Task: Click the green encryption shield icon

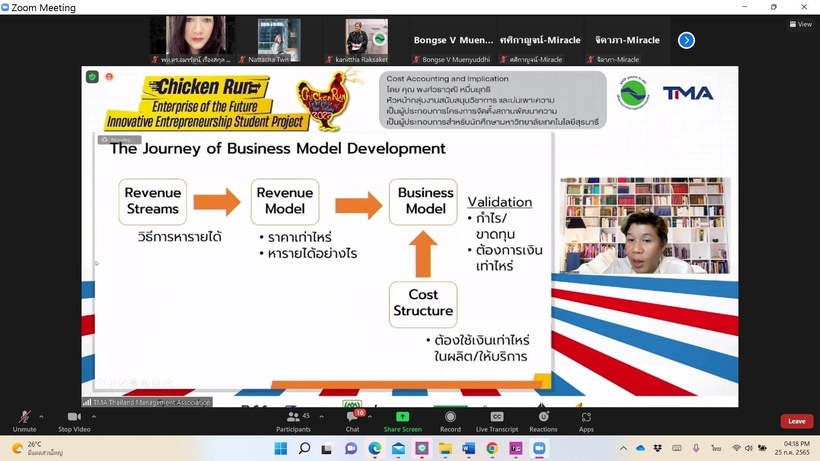Action: 93,77
